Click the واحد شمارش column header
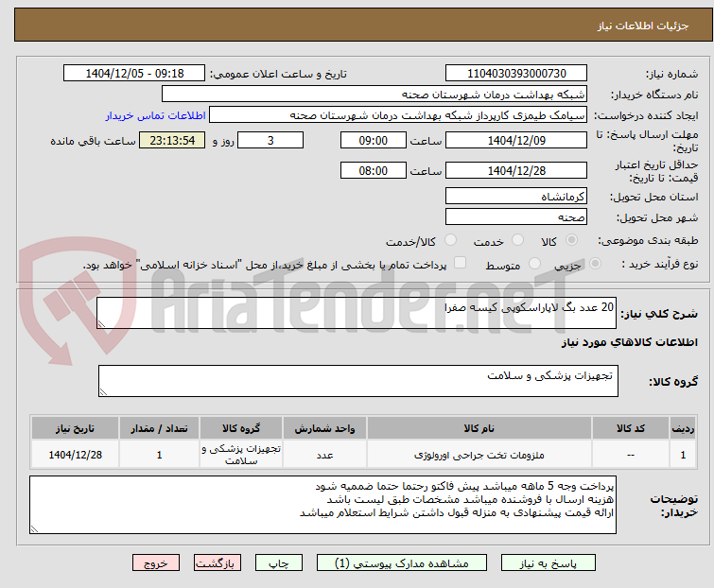Viewport: 714px width, 588px height. coord(324,428)
